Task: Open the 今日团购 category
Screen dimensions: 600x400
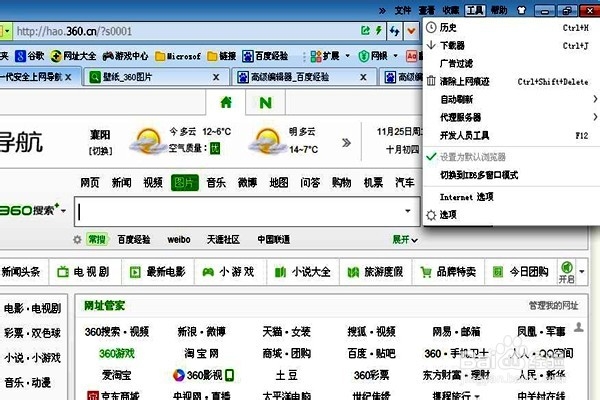Action: coord(521,272)
